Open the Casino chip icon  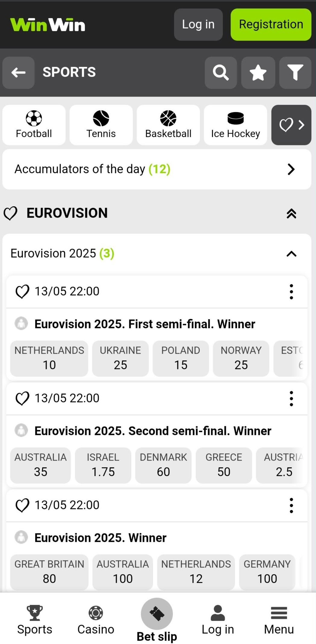96,613
